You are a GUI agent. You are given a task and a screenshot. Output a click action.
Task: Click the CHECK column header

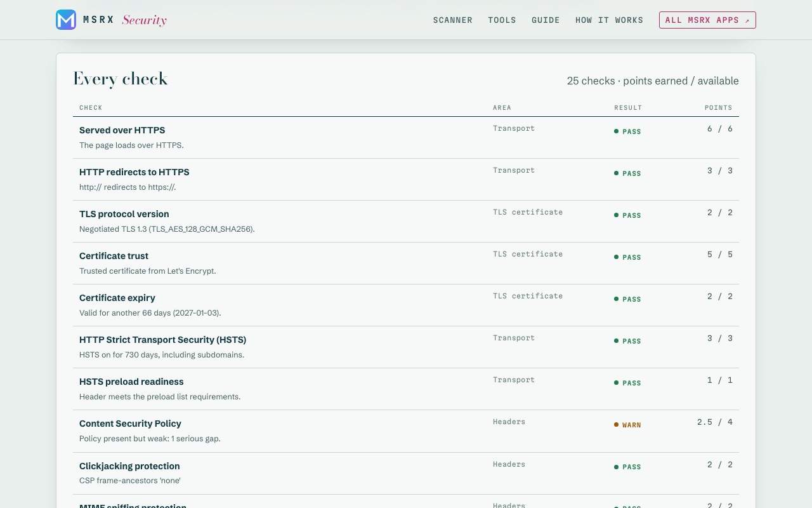point(91,108)
